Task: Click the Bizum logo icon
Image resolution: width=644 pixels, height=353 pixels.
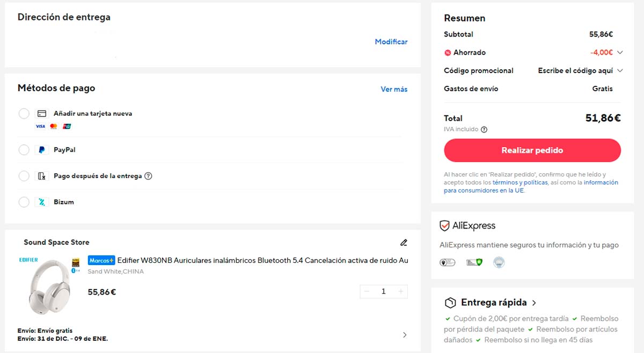Action: click(x=41, y=202)
